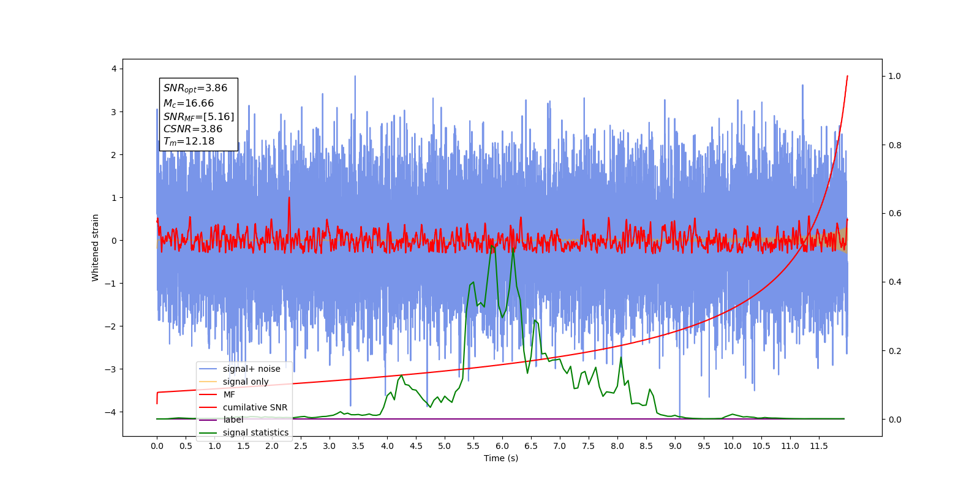The height and width of the screenshot is (490, 980).
Task: Click the blue signal+noise legend line sample
Action: [208, 369]
